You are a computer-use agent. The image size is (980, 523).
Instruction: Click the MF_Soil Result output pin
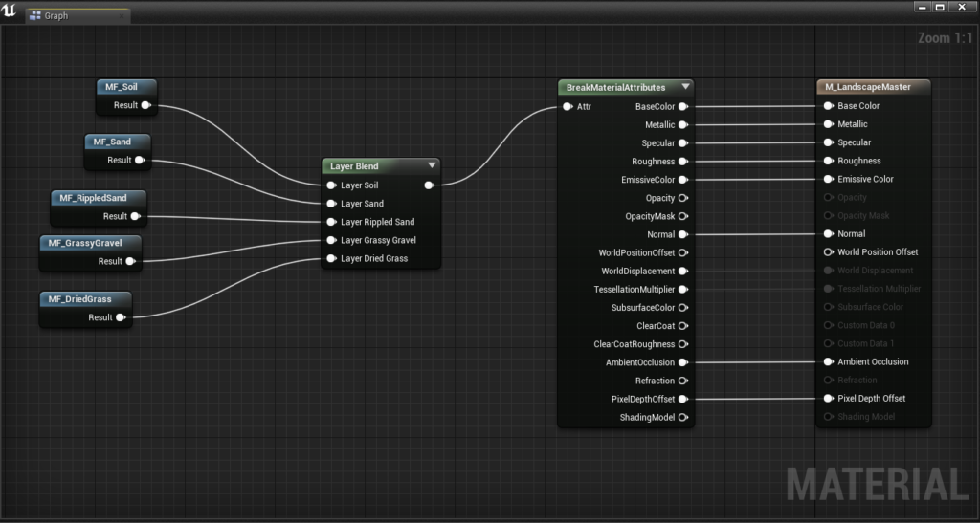(146, 105)
